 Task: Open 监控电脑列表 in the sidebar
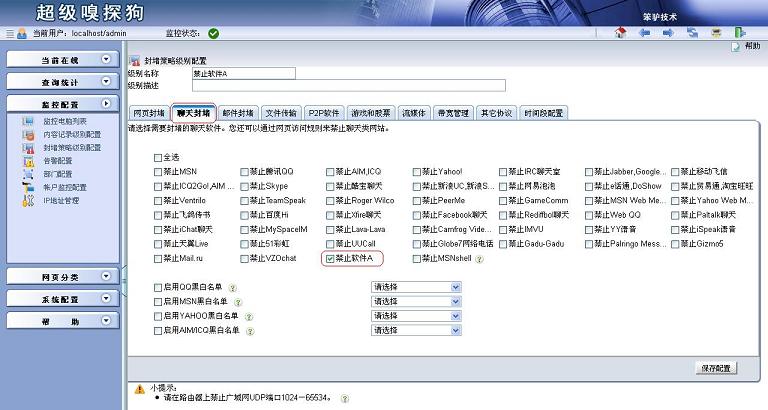tap(64, 121)
